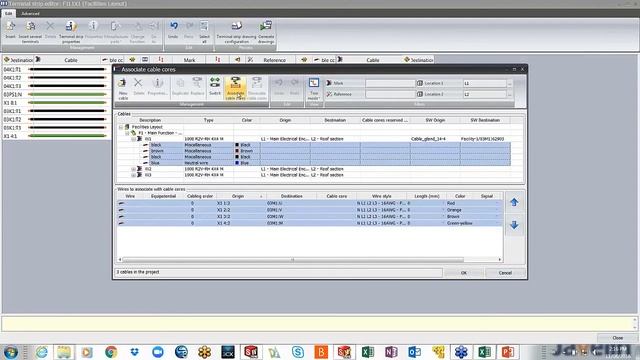Click Destination column header in wires table
The width and height of the screenshot is (640, 360).
point(291,196)
